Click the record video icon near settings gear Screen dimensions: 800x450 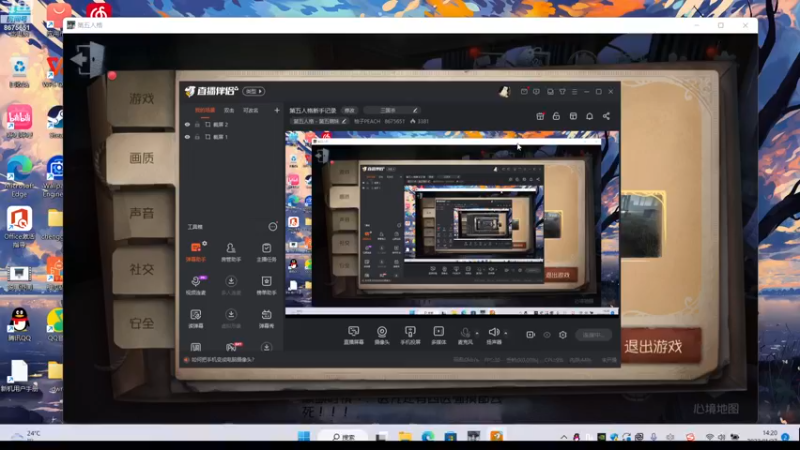531,335
